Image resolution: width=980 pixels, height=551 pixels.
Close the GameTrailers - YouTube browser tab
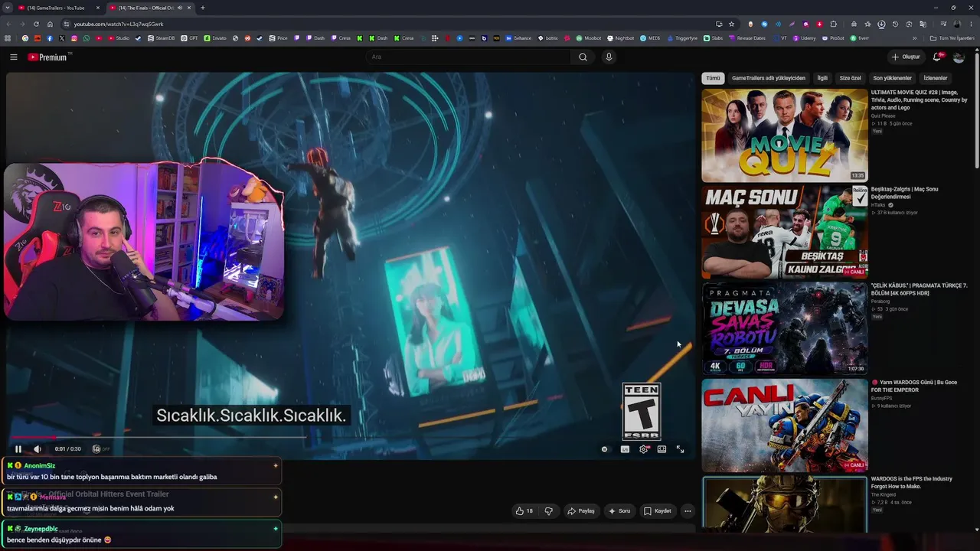(x=98, y=8)
